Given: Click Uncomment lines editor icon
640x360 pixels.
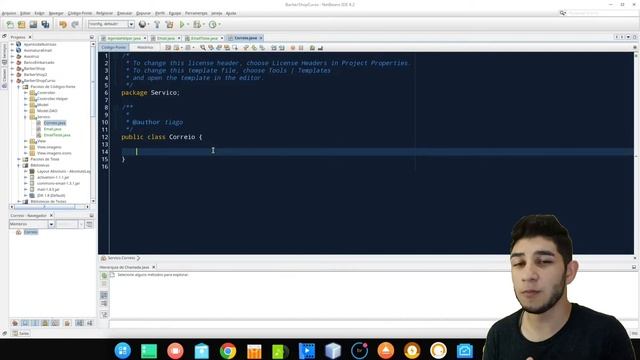Looking at the screenshot, I should coord(320,48).
